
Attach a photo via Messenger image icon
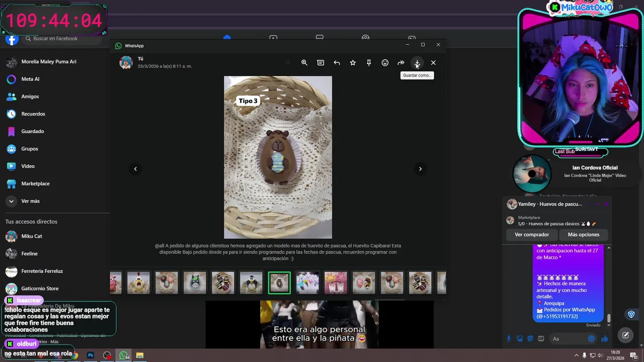tap(520, 339)
